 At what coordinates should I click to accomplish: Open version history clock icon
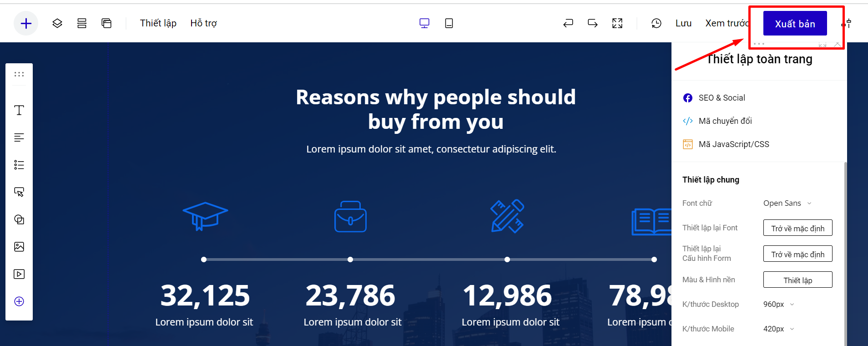(656, 23)
